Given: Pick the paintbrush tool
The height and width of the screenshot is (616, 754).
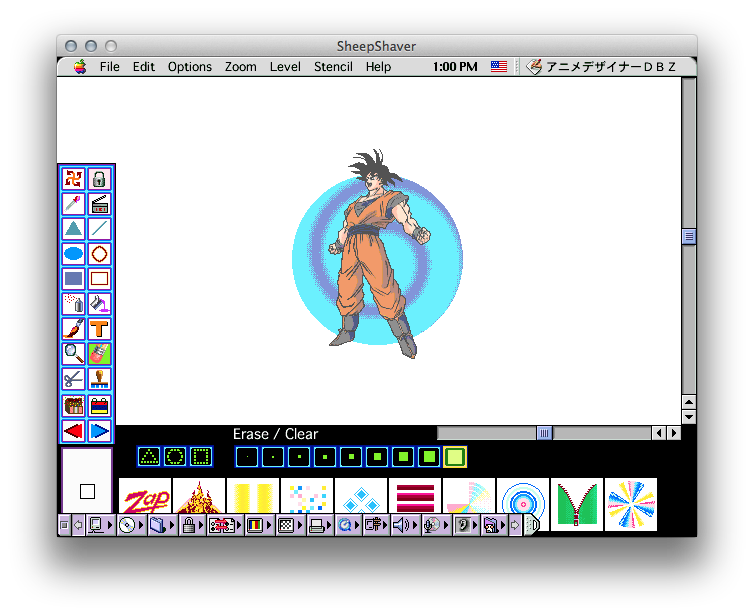Looking at the screenshot, I should [73, 328].
